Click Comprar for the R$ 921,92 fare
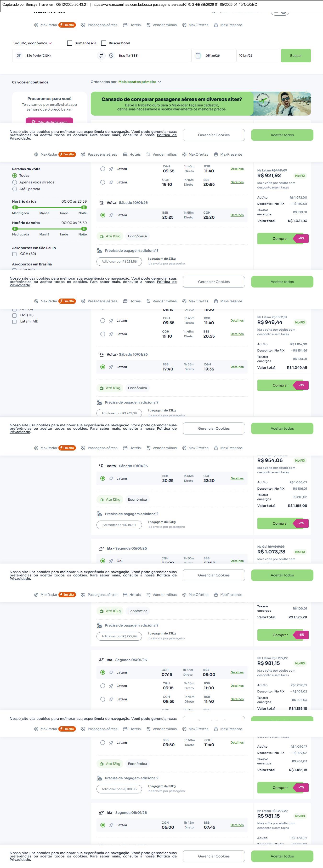 coord(280,239)
